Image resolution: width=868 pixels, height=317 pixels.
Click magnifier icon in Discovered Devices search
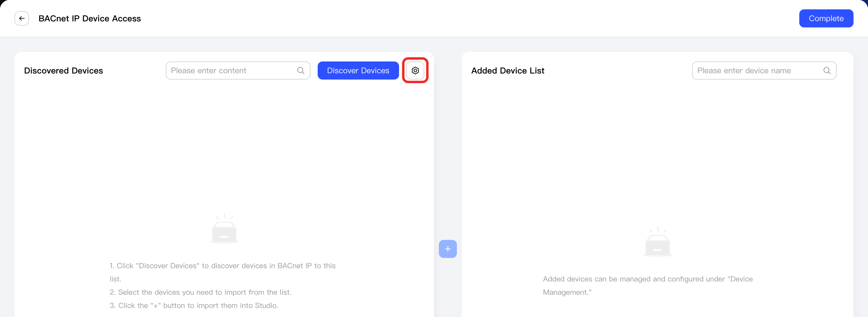coord(300,71)
